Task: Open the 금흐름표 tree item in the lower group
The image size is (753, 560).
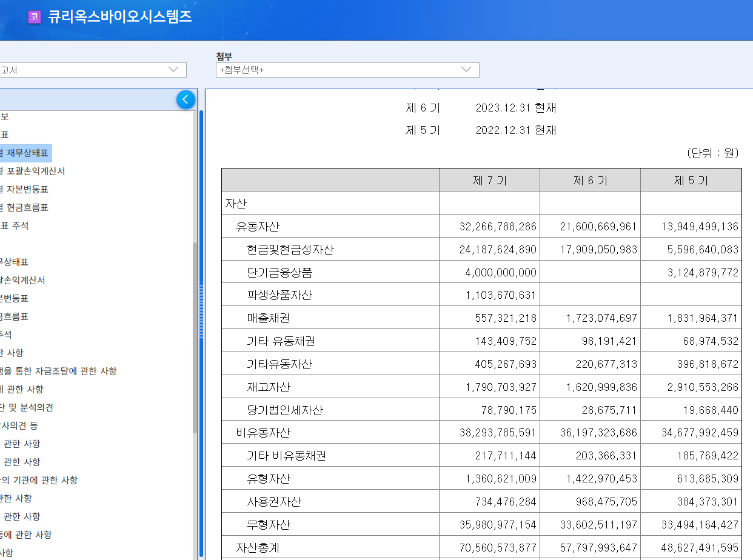Action: [x=14, y=316]
